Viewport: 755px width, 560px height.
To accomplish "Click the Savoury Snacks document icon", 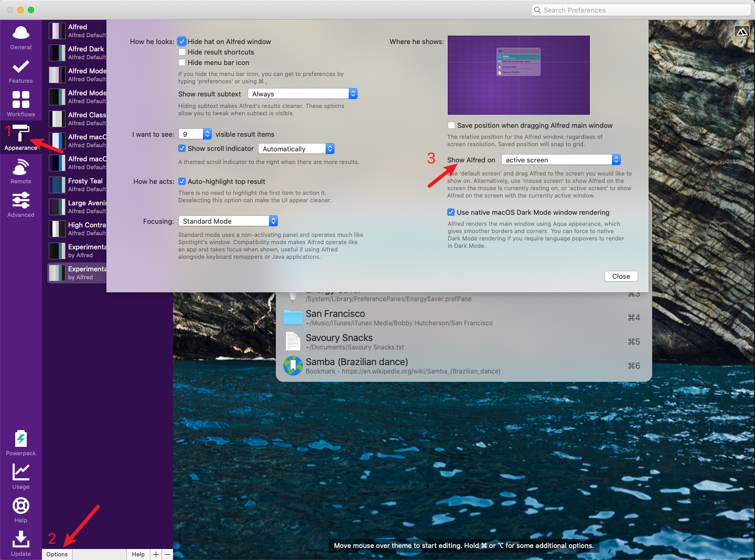I will point(293,341).
